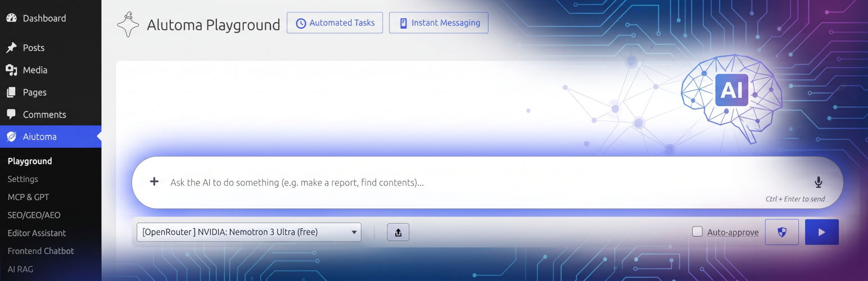868x281 pixels.
Task: Click the Media library icon
Action: [x=11, y=70]
